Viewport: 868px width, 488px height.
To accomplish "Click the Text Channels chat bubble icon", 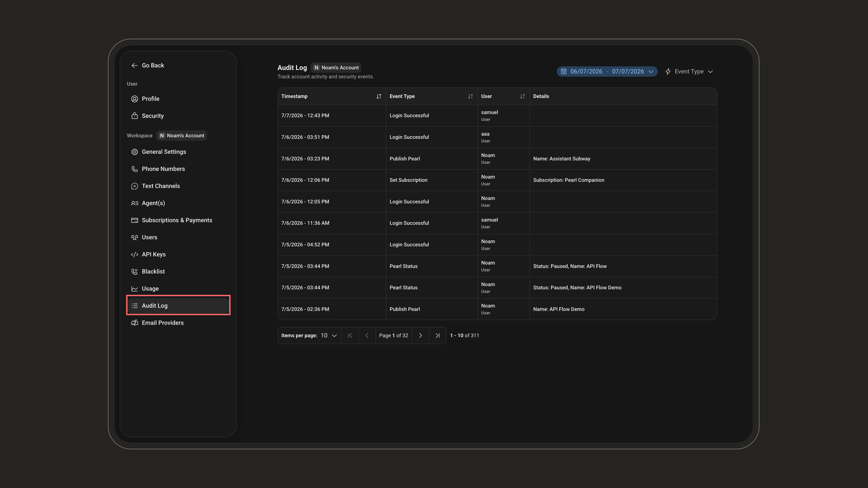I will (x=134, y=186).
